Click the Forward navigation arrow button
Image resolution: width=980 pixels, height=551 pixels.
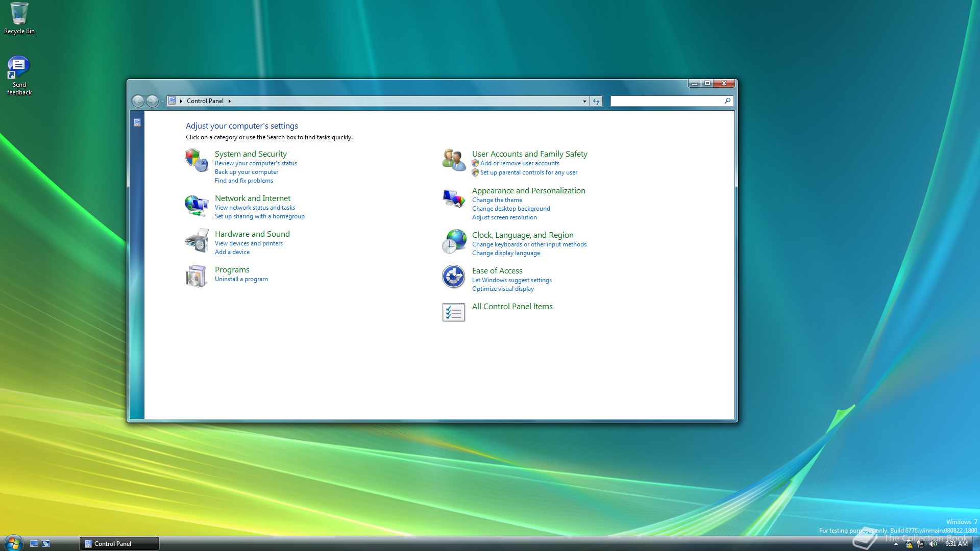(152, 101)
